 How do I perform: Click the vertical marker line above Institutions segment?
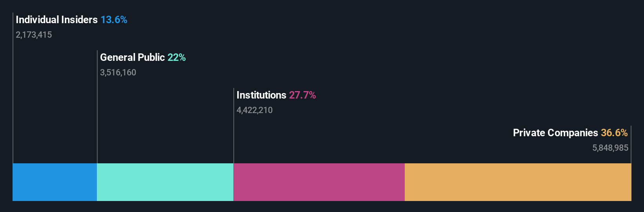234,126
